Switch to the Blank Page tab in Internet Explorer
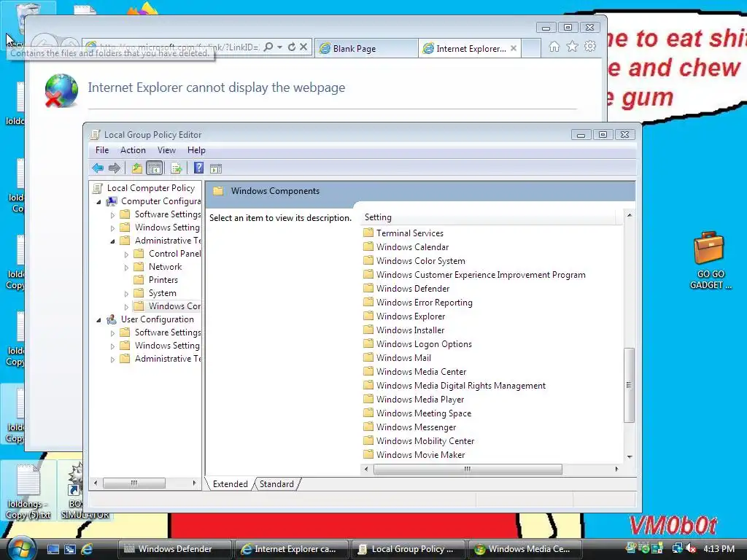The height and width of the screenshot is (560, 747). click(x=366, y=48)
